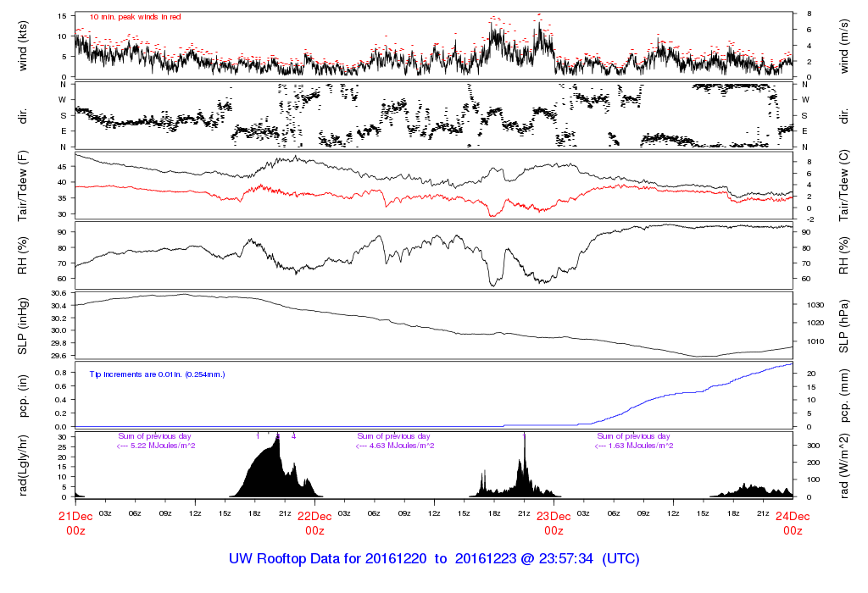Click the first 'Sum of previous day' label
This screenshot has width=868, height=593.
(154, 436)
